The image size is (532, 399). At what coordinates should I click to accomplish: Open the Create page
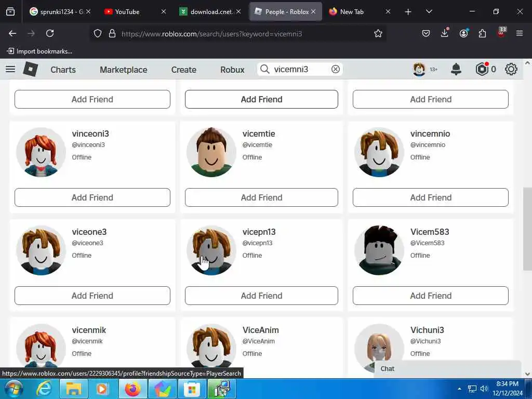[x=183, y=70]
